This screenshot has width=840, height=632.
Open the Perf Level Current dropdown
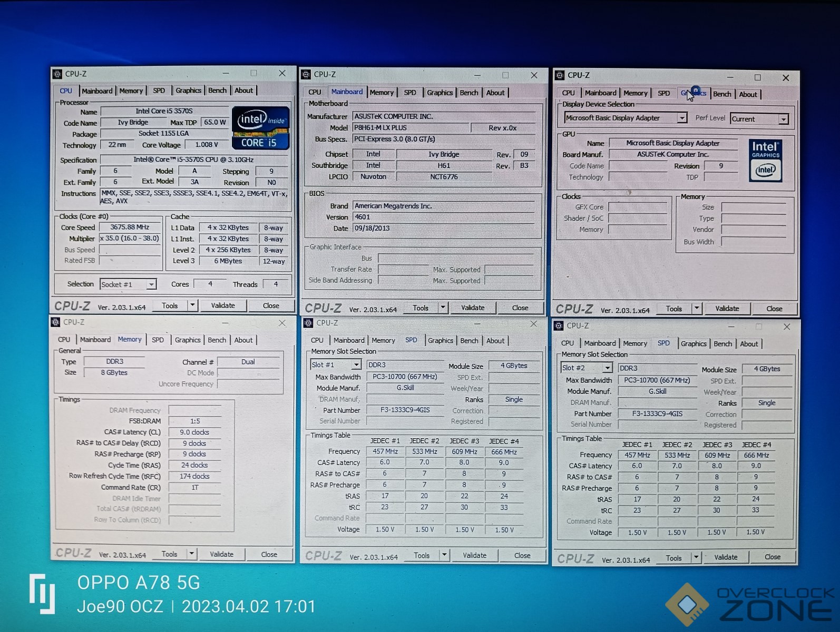(x=784, y=119)
